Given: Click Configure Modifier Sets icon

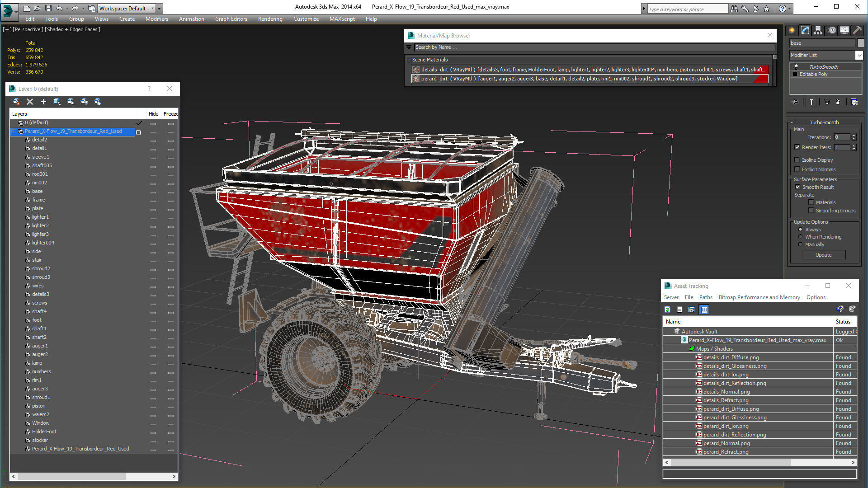Looking at the screenshot, I should tap(854, 102).
